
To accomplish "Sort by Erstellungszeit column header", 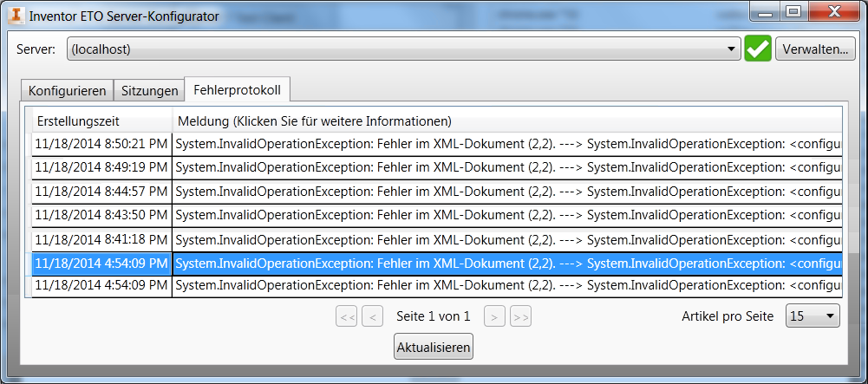I will point(101,120).
